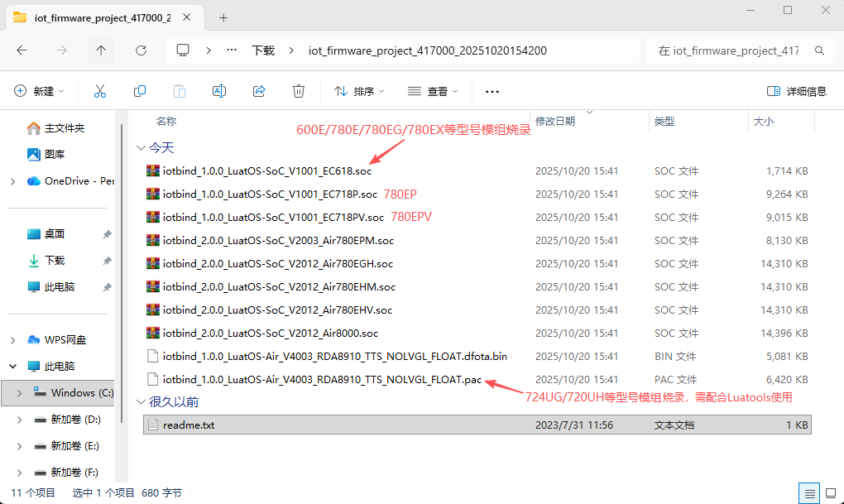This screenshot has height=504, width=844.
Task: Expand the OneDrive tree node
Action: 12,181
